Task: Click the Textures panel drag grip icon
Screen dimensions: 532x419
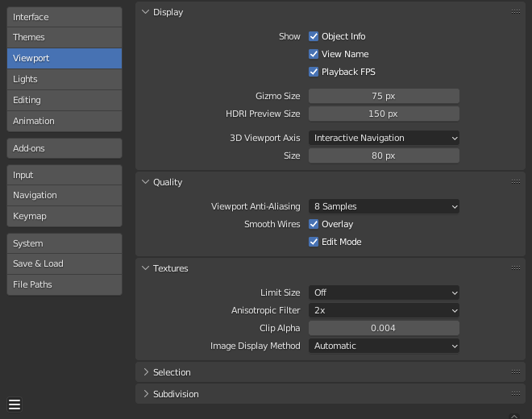Action: pyautogui.click(x=515, y=268)
